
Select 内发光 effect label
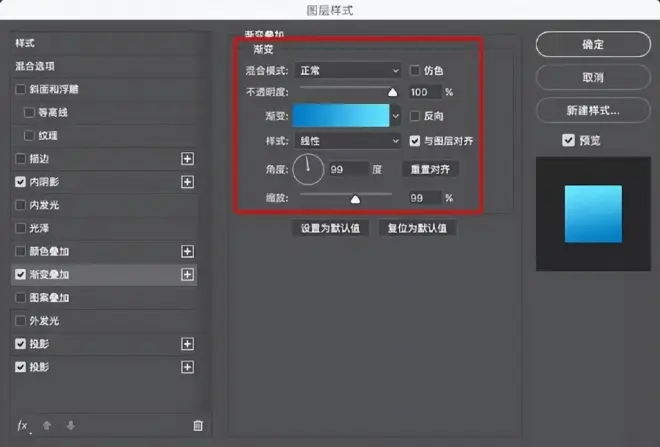pyautogui.click(x=44, y=205)
